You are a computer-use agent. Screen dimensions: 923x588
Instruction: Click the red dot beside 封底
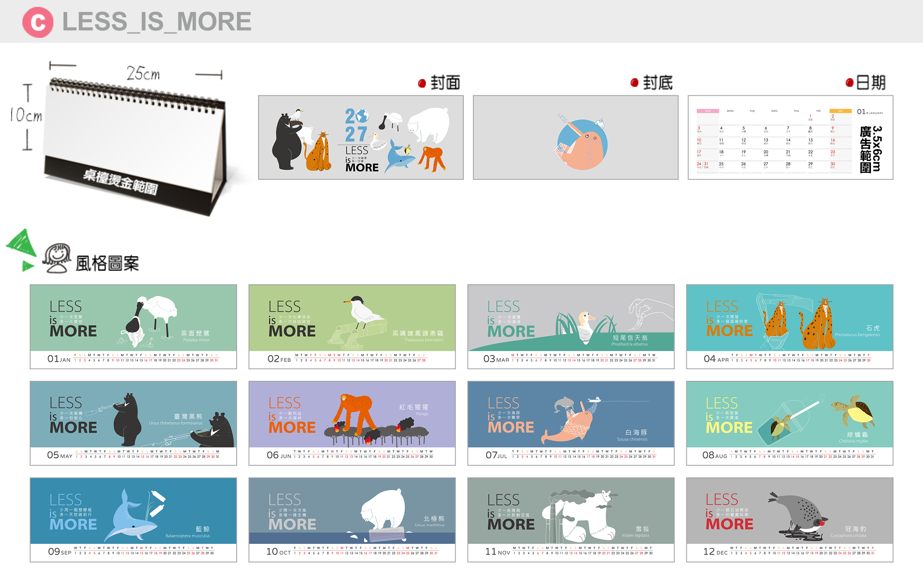click(634, 83)
